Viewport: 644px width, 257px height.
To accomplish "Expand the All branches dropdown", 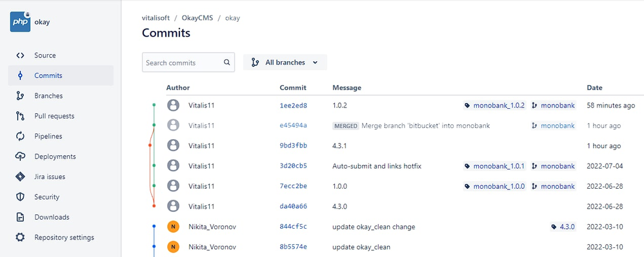I will [285, 62].
